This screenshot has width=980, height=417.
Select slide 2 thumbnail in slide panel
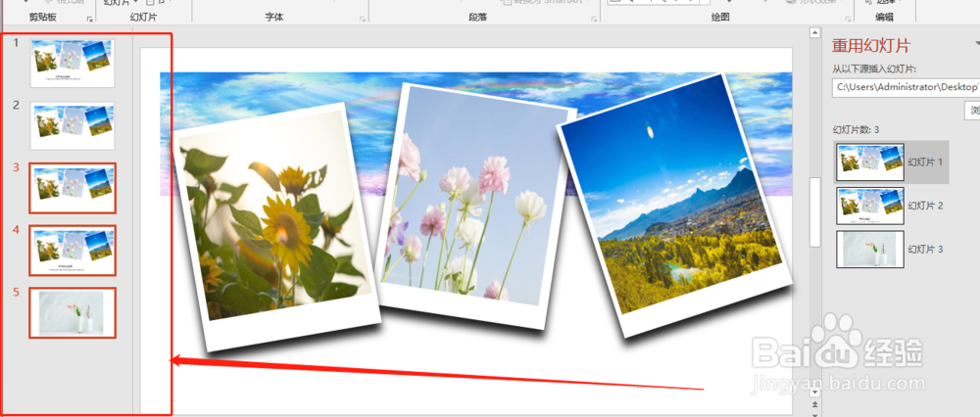click(x=73, y=125)
